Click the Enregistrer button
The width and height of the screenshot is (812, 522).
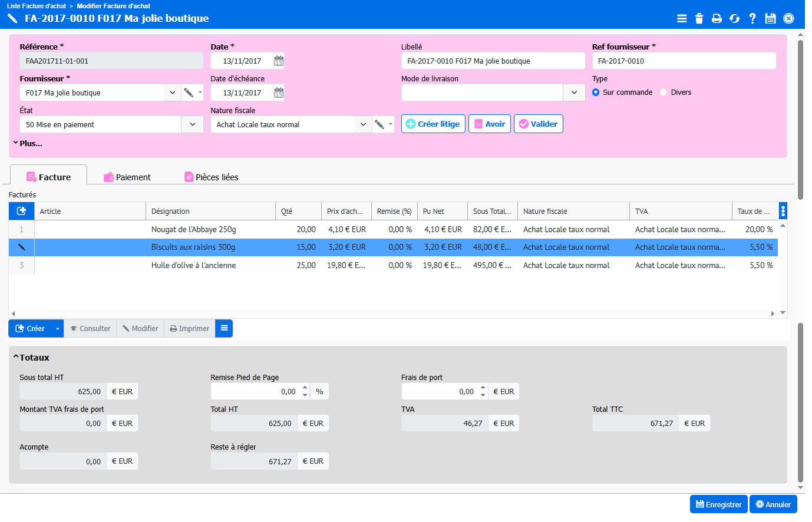[718, 504]
